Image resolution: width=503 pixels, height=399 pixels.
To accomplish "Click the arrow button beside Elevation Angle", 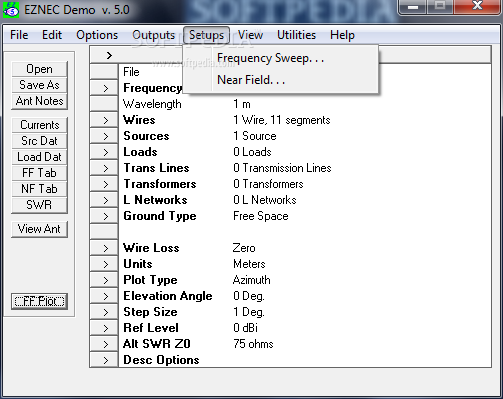I will [104, 296].
